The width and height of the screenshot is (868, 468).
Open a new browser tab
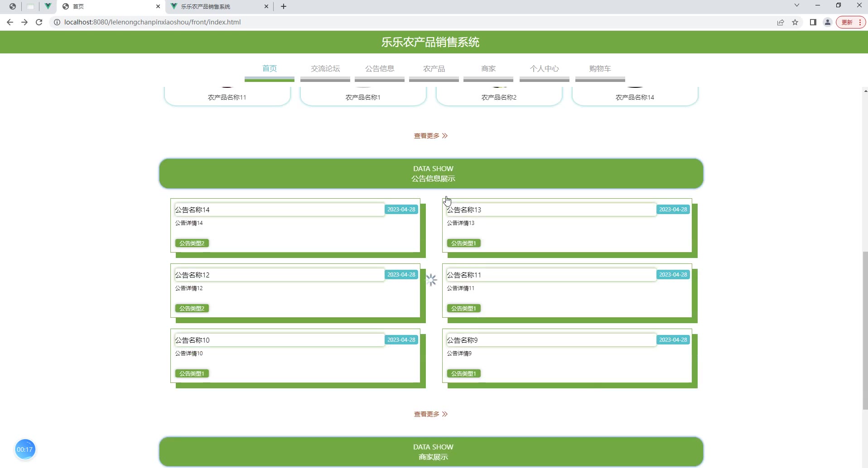[x=284, y=6]
